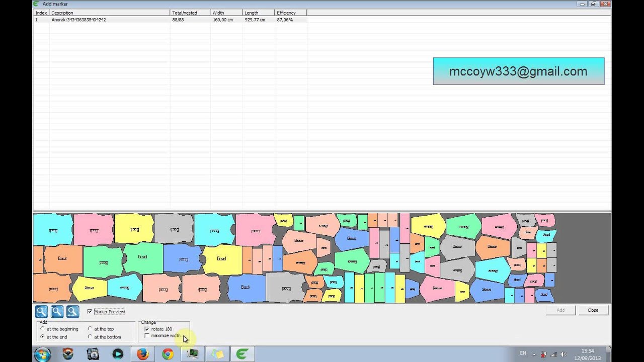Click the Description column header
This screenshot has width=644, height=362.
tap(110, 13)
